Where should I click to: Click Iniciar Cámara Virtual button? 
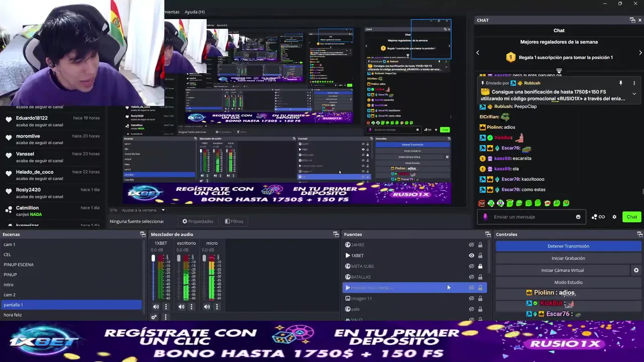(x=562, y=270)
